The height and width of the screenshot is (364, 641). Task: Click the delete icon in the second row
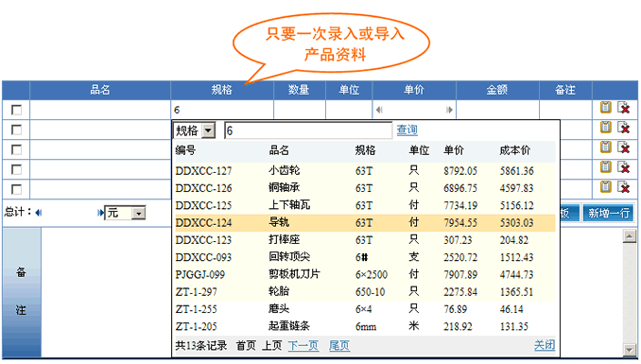tap(623, 128)
